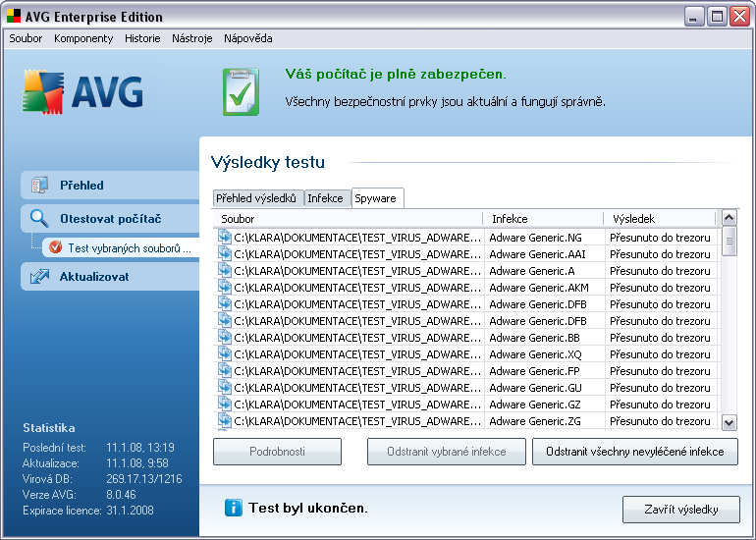The image size is (756, 540).
Task: Click Přesunuto do trezoru in Generic.NG row
Action: (x=660, y=238)
